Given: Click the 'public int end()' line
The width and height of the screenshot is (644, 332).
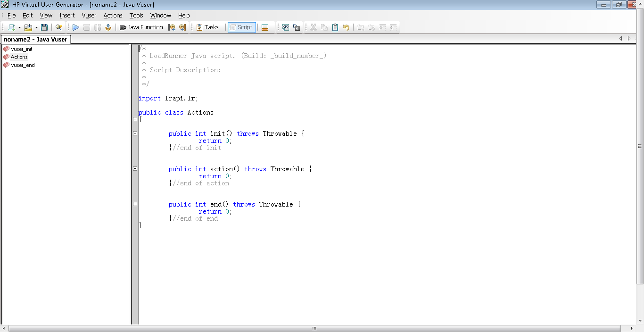Looking at the screenshot, I should click(x=235, y=205).
